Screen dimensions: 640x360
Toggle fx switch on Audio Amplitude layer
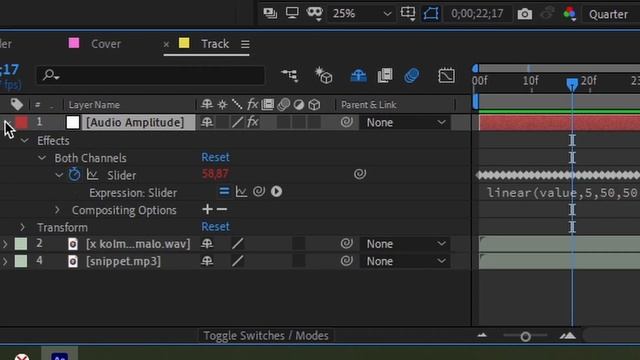[x=253, y=122]
